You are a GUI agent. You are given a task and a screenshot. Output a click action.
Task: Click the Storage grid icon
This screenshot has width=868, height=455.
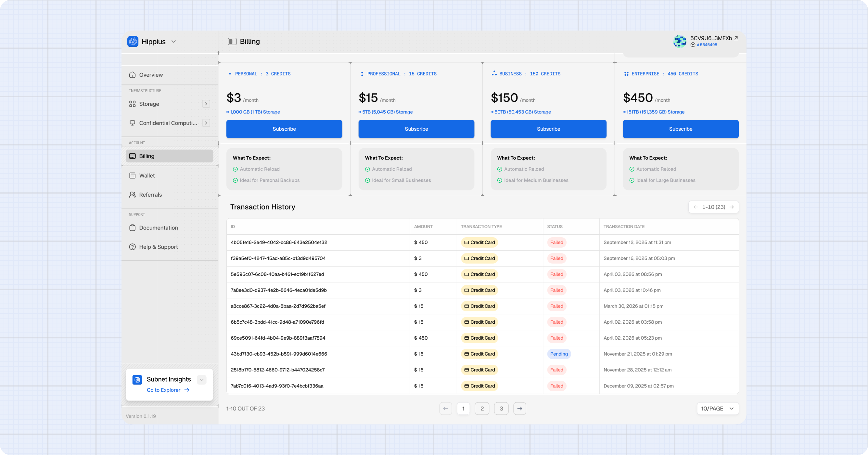(133, 104)
